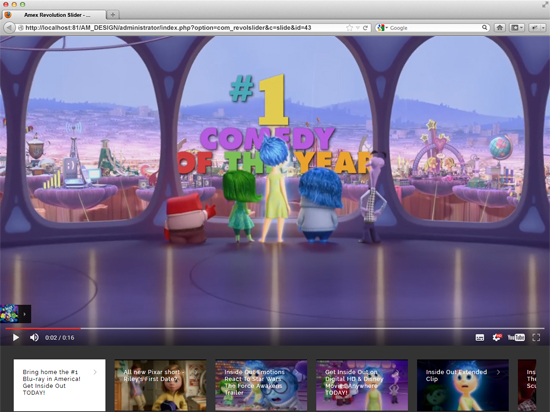Bookmark this page with star
This screenshot has height=412, width=550.
pyautogui.click(x=349, y=28)
